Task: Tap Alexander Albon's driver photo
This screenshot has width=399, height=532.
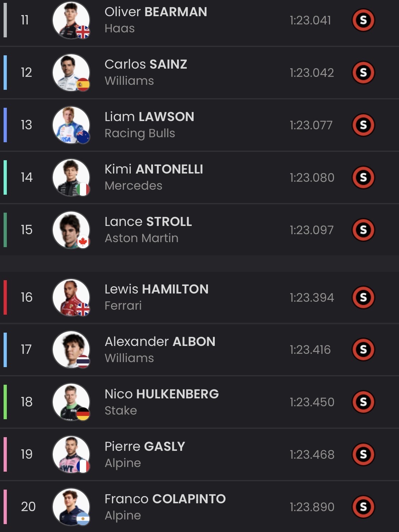Action: click(71, 350)
